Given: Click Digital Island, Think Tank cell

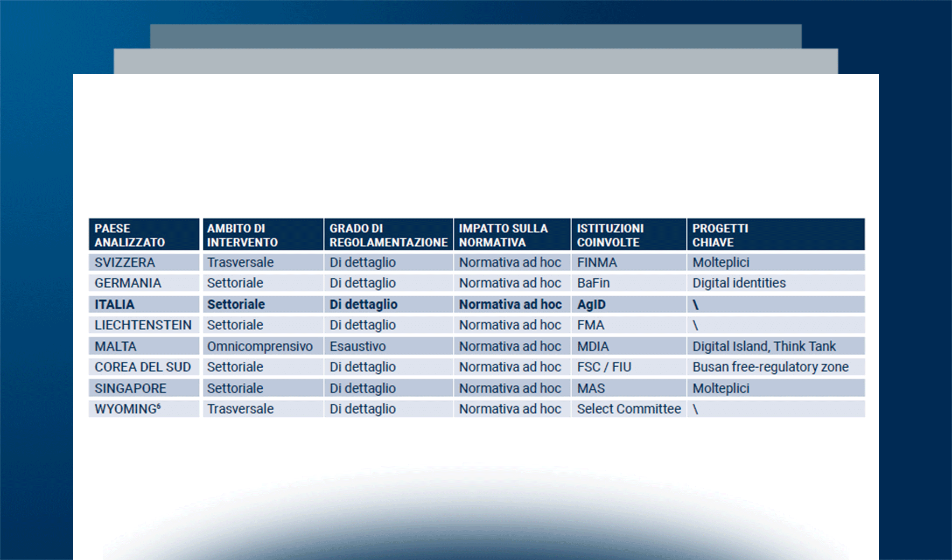Looking at the screenshot, I should 764,346.
